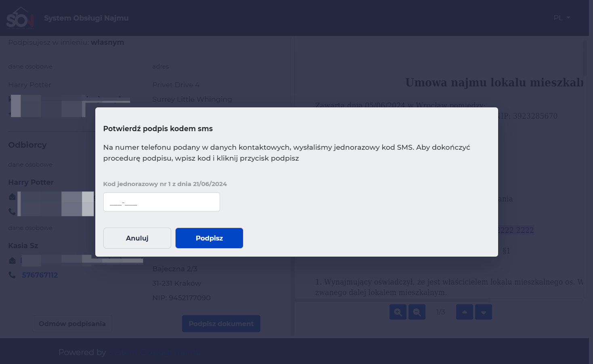Click the SON logo in the header

point(20,18)
